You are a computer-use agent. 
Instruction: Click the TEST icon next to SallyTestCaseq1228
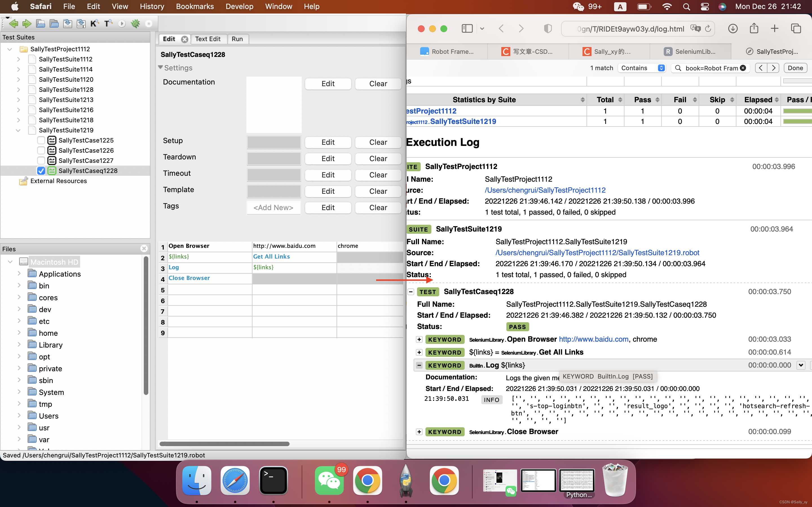[x=429, y=291]
